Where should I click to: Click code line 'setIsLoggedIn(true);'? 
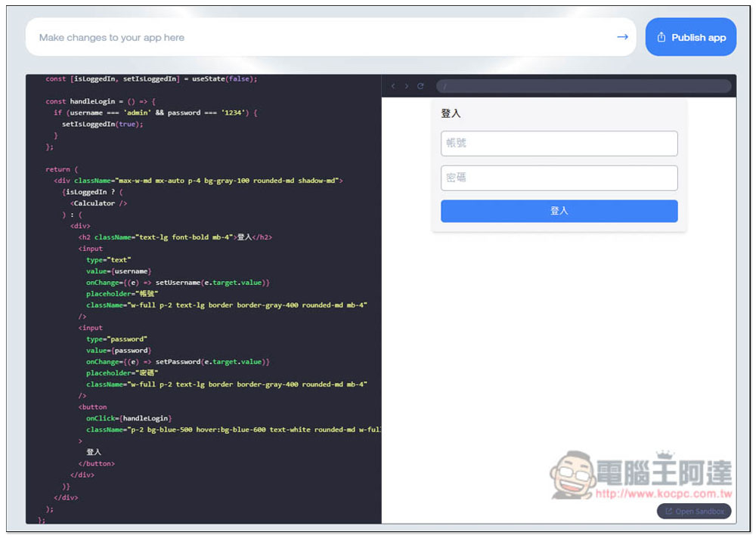(x=102, y=124)
